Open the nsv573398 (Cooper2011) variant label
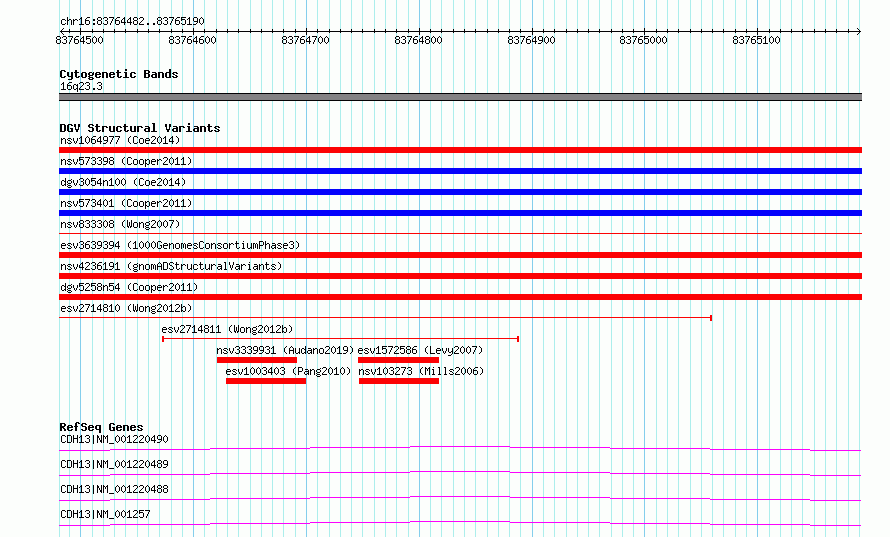This screenshot has height=537, width=890. [x=126, y=161]
